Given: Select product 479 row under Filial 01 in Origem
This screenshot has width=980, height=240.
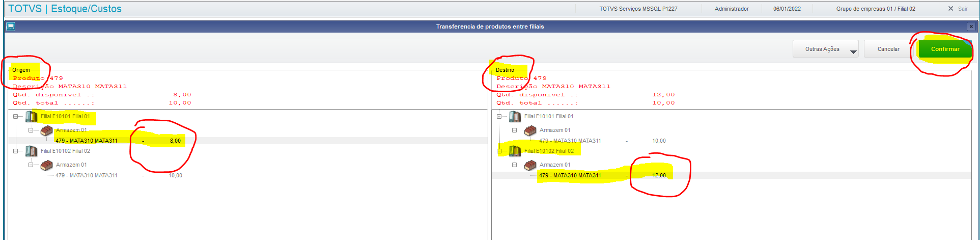Looking at the screenshot, I should pos(247,141).
